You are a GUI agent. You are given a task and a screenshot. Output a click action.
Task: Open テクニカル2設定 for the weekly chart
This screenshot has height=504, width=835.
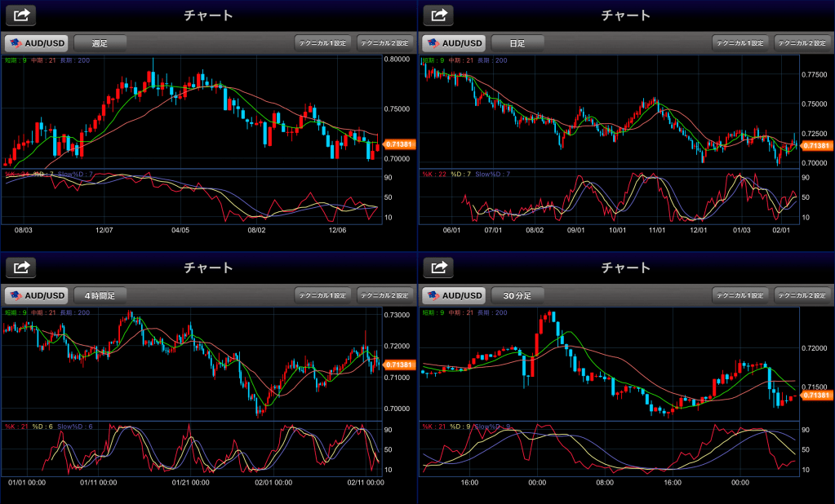point(386,42)
